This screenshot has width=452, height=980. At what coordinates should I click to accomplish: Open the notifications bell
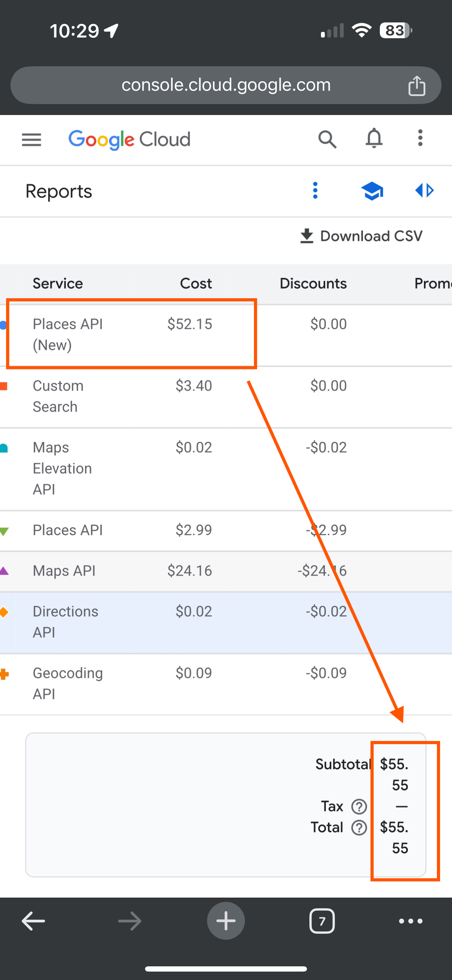point(374,138)
